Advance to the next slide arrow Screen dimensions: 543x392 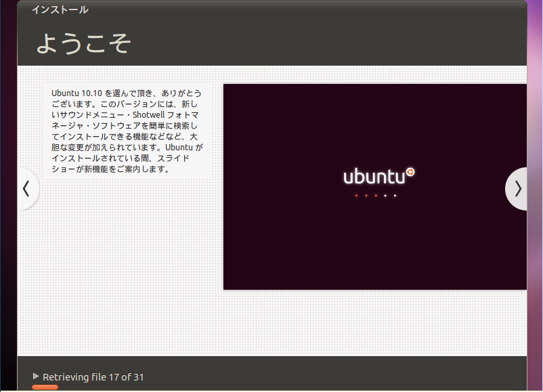(x=517, y=189)
